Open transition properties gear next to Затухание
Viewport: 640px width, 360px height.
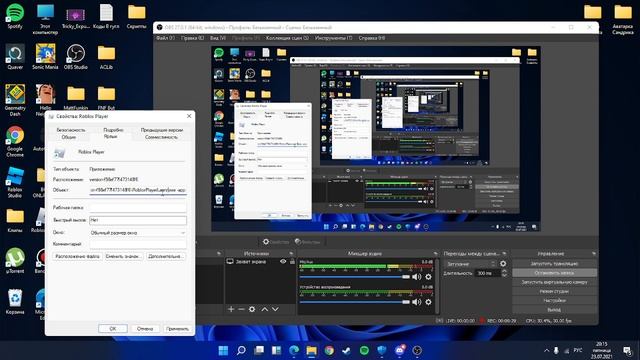coord(503,264)
